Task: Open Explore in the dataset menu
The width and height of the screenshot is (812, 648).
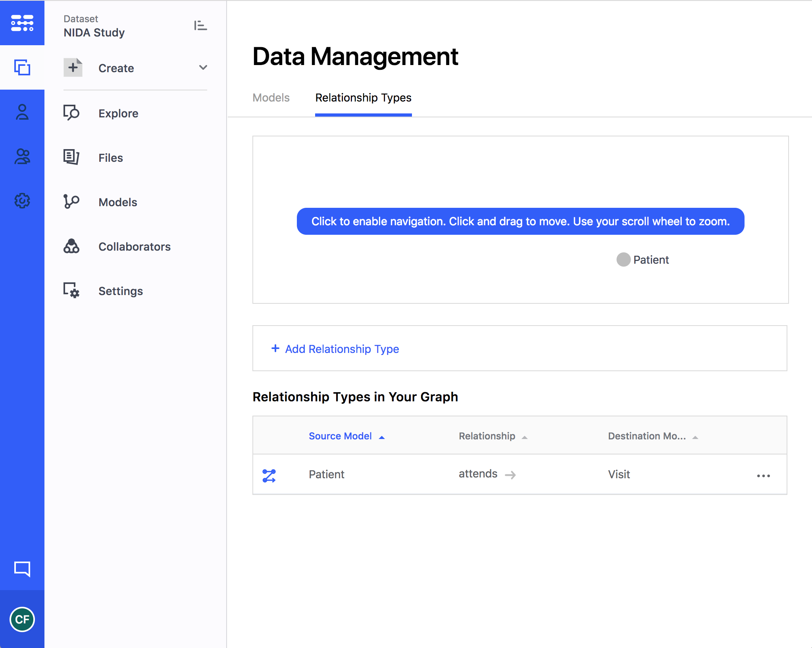Action: (118, 113)
